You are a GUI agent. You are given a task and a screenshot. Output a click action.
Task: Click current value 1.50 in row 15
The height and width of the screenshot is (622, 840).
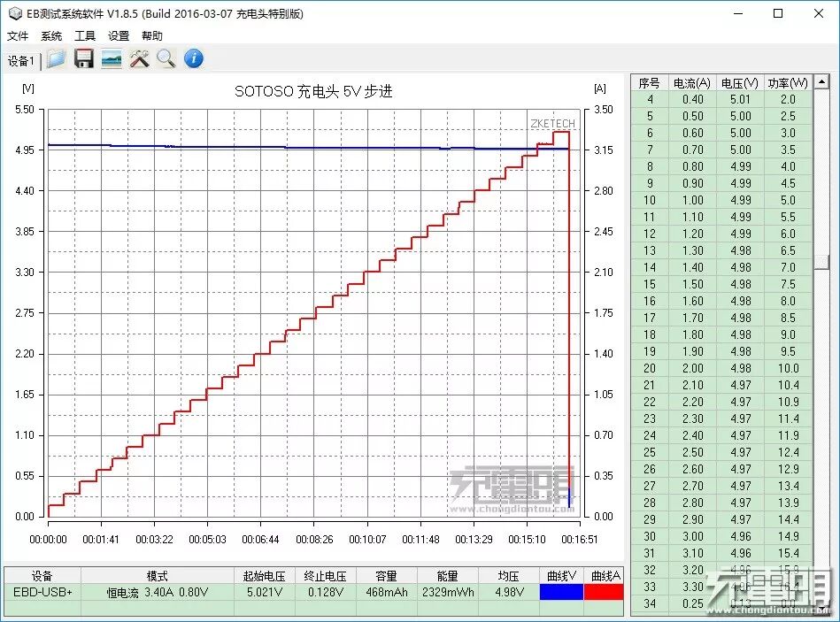coord(693,284)
